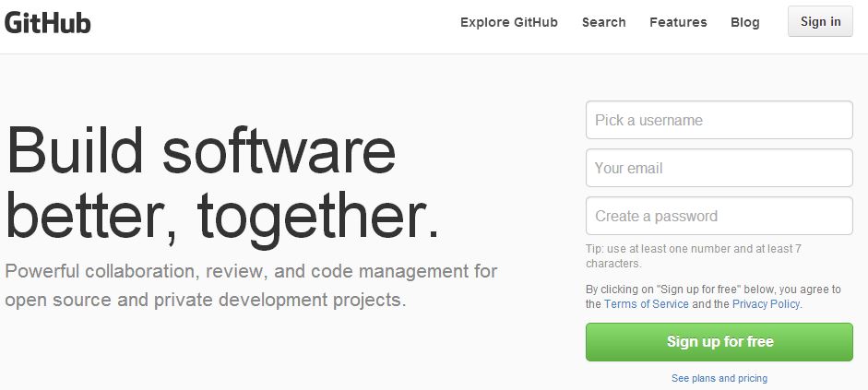The height and width of the screenshot is (390, 868).
Task: Open the Privacy Policy link
Action: tap(766, 303)
